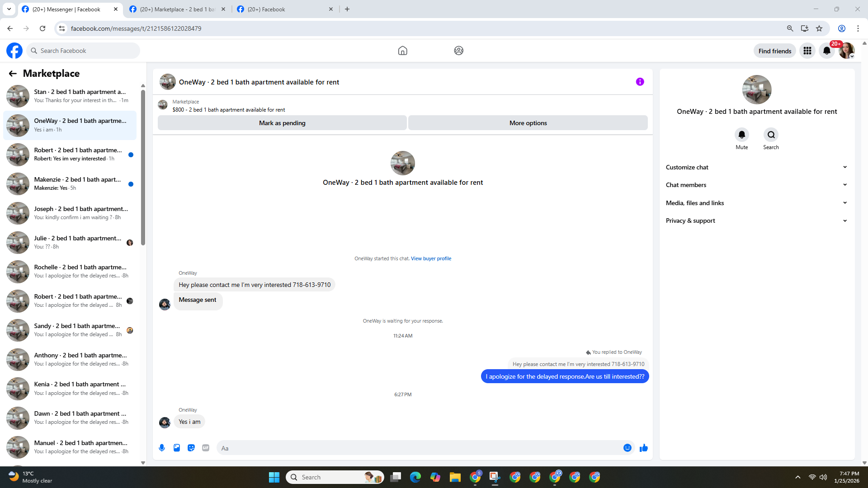Open chat with Sandy
Viewport: 868px width, 488px height.
[x=70, y=330]
